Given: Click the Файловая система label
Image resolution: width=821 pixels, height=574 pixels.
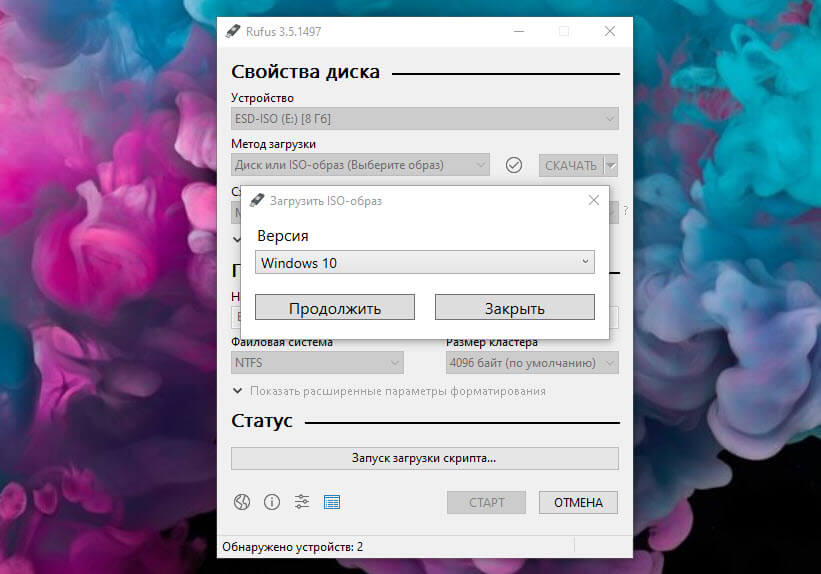Looking at the screenshot, I should click(x=282, y=342).
